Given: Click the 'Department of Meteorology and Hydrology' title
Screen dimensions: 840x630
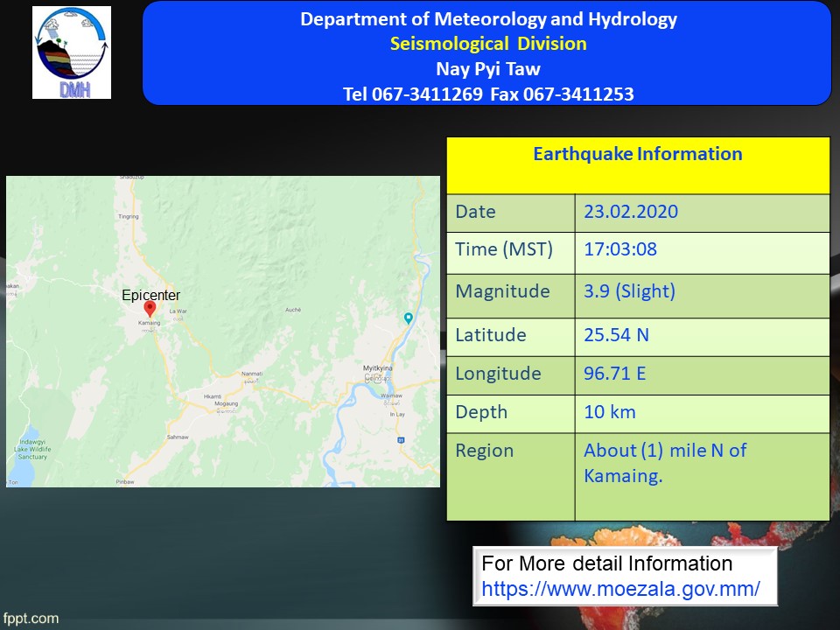Looking at the screenshot, I should coord(488,19).
